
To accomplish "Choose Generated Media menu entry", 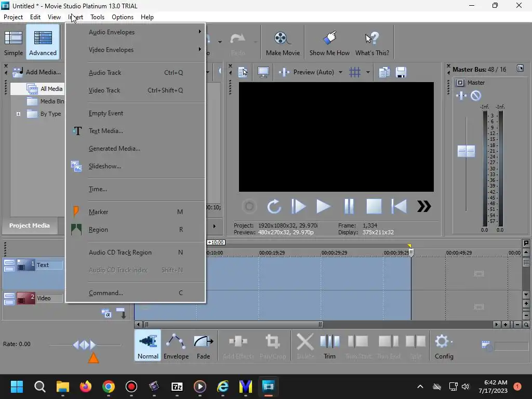I will (136, 149).
